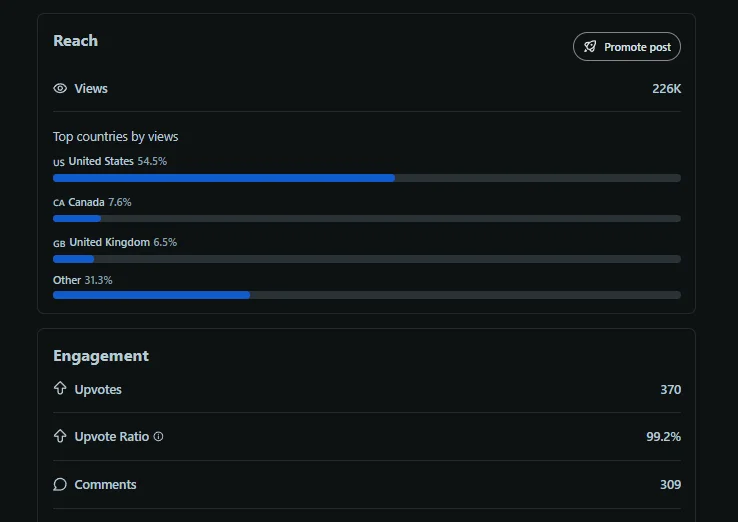
Task: Click the rocket icon in Promote post
Action: click(590, 47)
